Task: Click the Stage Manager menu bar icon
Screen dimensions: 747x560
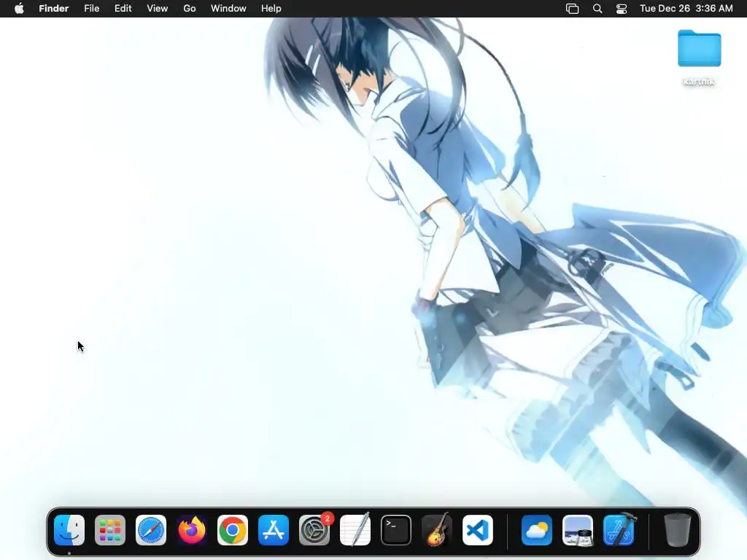Action: [572, 9]
